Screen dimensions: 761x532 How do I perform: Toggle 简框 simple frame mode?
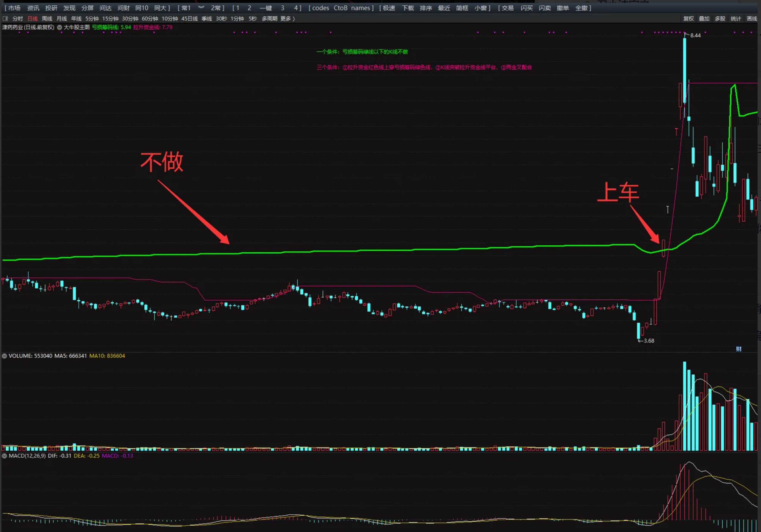tap(462, 8)
